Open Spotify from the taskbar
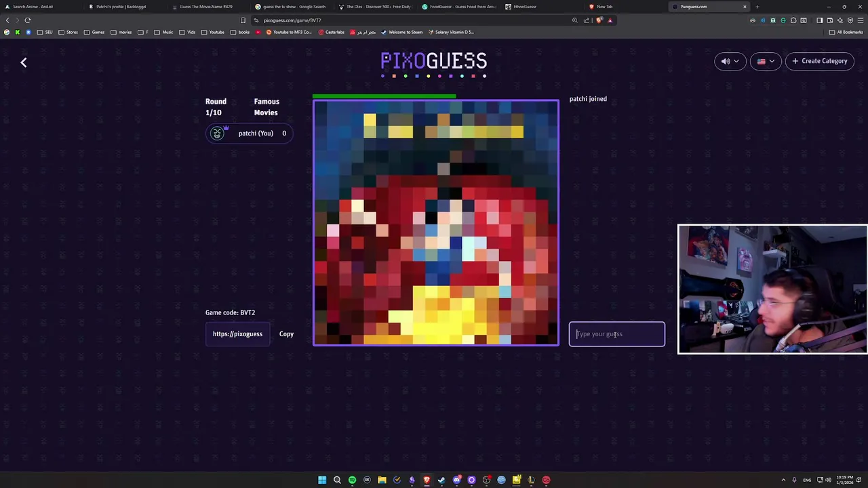 point(352,480)
